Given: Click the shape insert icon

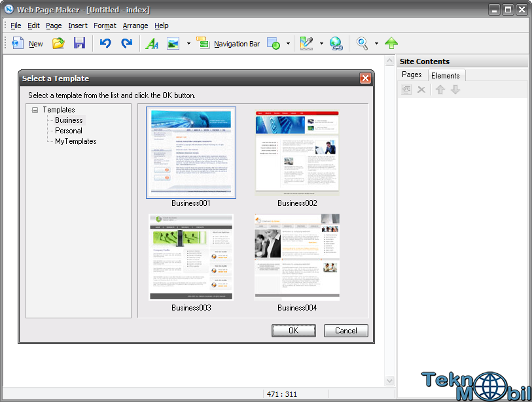Looking at the screenshot, I should coord(274,43).
